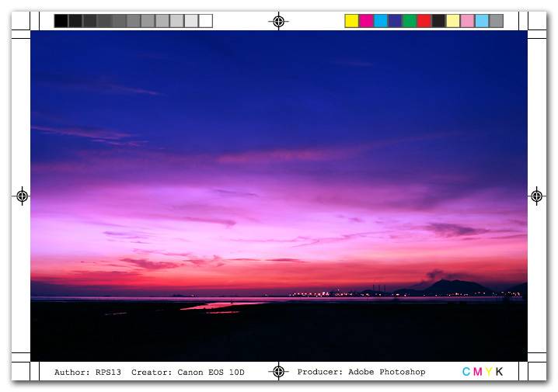Click the light cyan tint swatch
558x392 pixels.
(482, 21)
